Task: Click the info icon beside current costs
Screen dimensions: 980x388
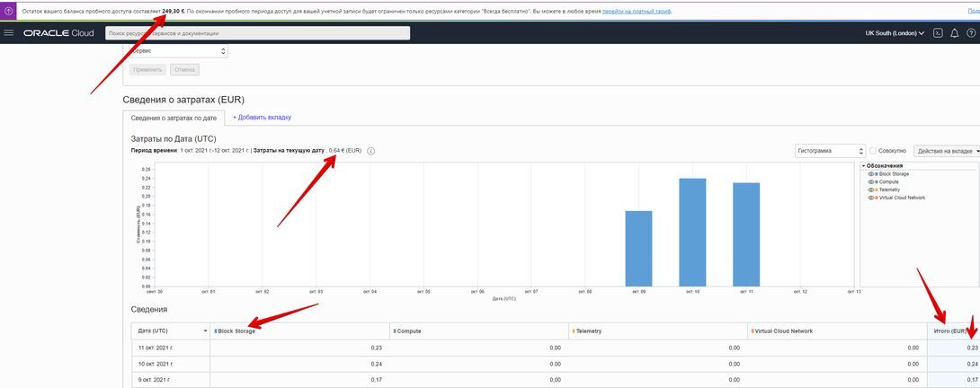Action: click(370, 151)
